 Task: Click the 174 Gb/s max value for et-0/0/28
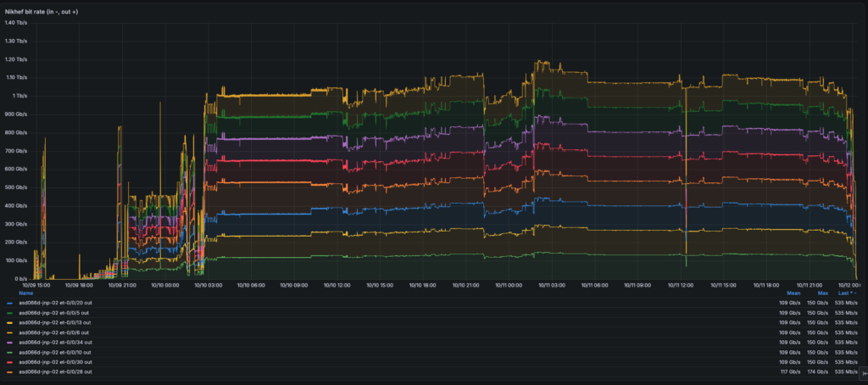818,371
